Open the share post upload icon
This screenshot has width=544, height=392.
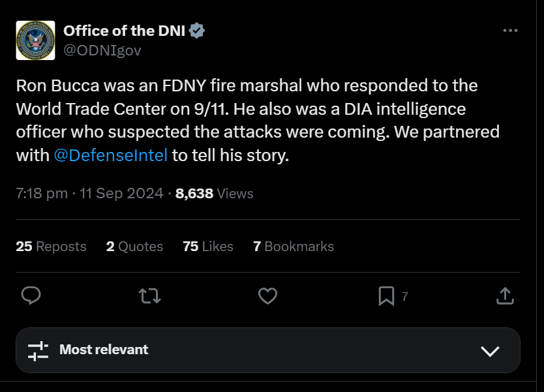pyautogui.click(x=505, y=296)
